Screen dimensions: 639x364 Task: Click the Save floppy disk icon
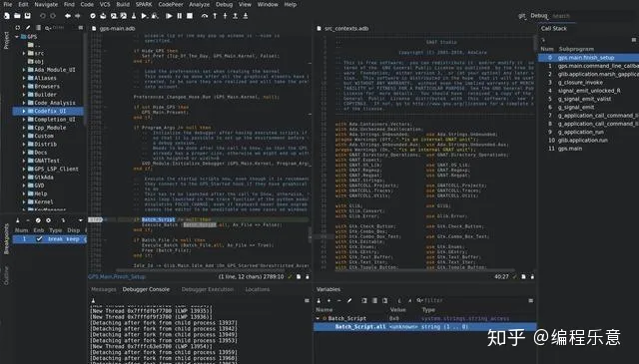point(27,16)
